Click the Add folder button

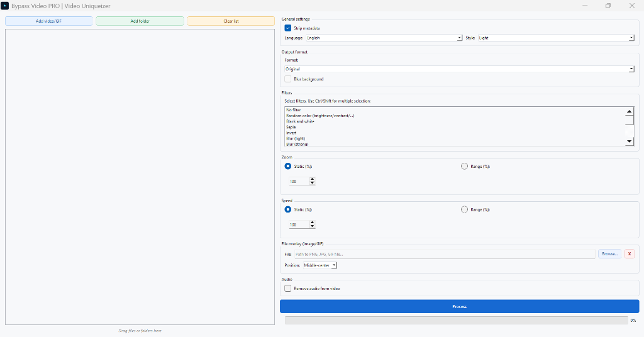pyautogui.click(x=140, y=21)
